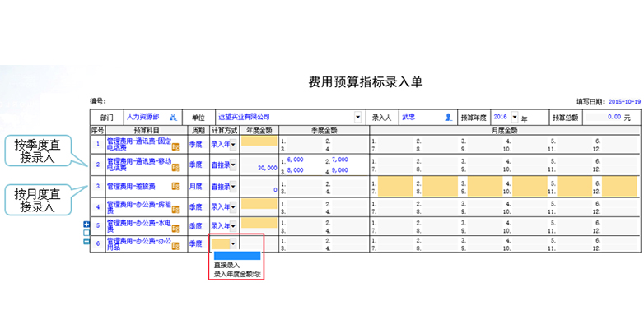This screenshot has height=329, width=644.
Task: Open row 1 计算方式 dropdown
Action: click(x=233, y=145)
